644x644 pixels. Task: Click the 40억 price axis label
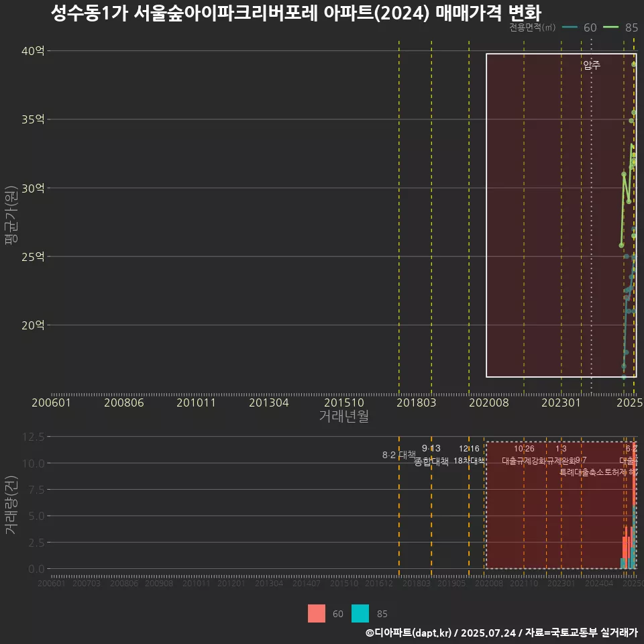tap(33, 51)
